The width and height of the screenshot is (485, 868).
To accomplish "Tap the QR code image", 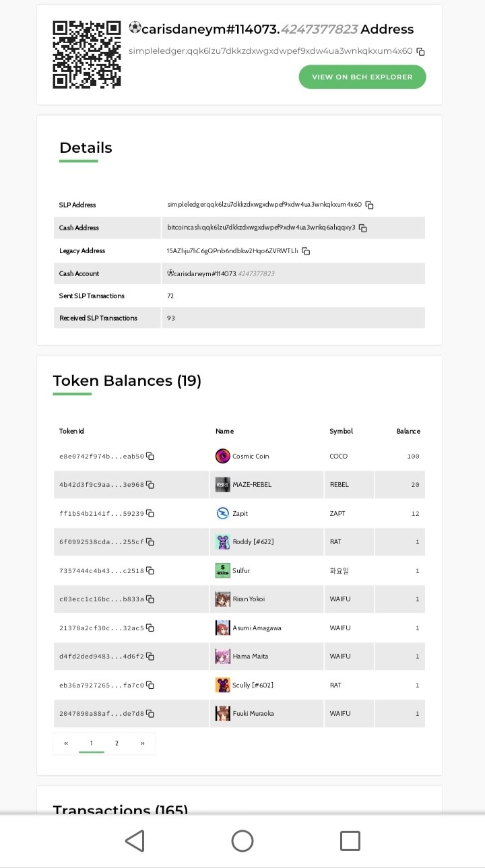I will click(87, 55).
